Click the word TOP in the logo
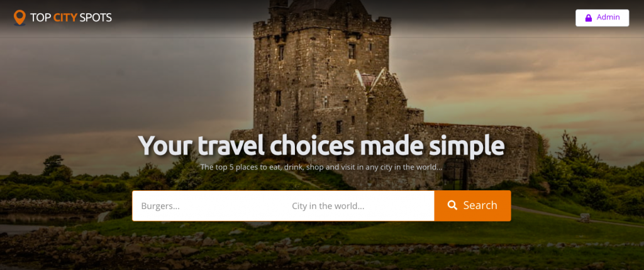 (41, 18)
